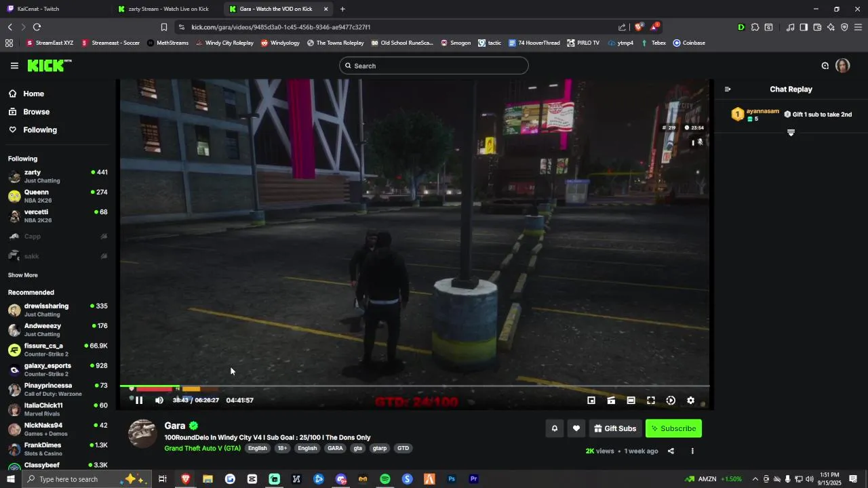The width and height of the screenshot is (868, 488).
Task: Click the green Subscribe button
Action: tap(673, 428)
